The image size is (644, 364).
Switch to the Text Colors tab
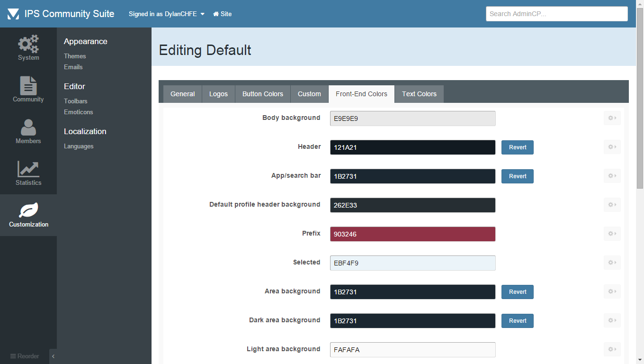pos(419,94)
